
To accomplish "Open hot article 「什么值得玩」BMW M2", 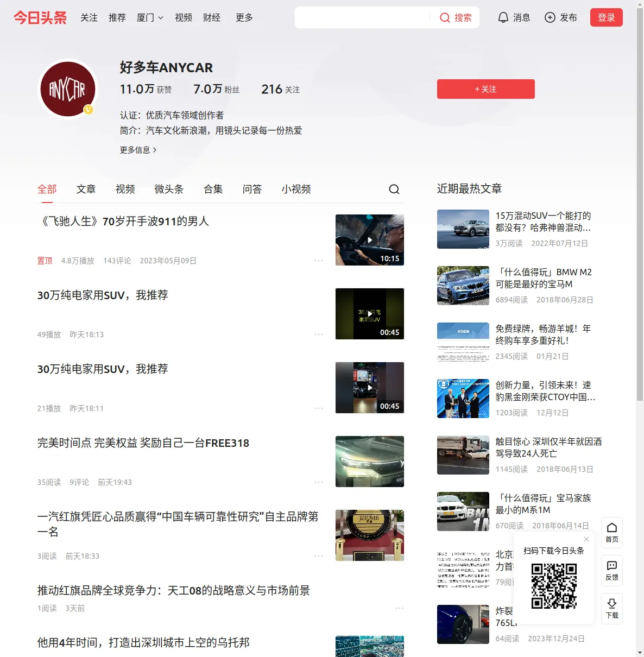I will (x=544, y=278).
